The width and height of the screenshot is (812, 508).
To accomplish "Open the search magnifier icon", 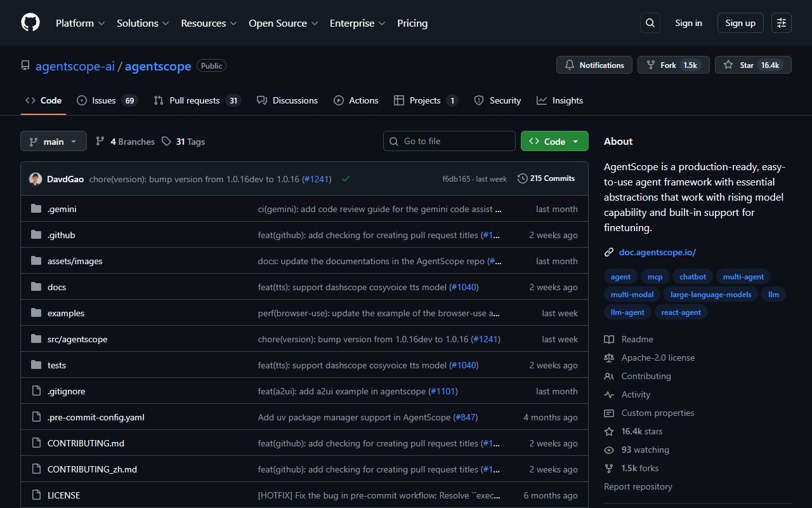I will click(x=650, y=23).
